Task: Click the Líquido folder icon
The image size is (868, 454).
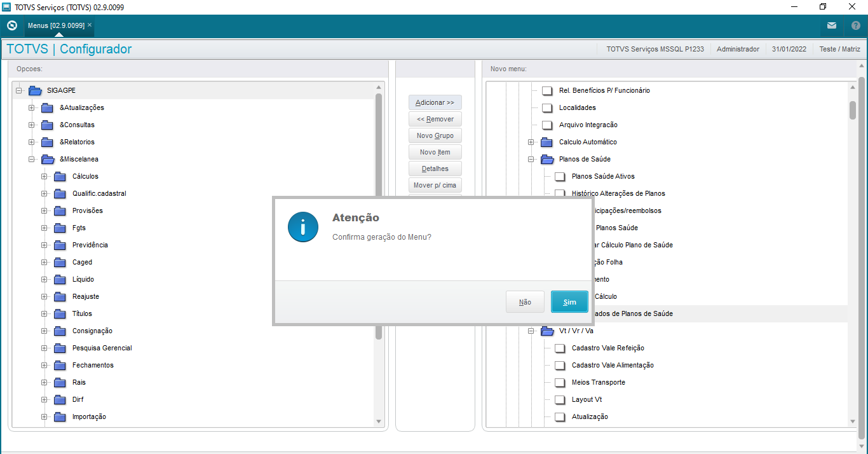Action: pos(60,279)
